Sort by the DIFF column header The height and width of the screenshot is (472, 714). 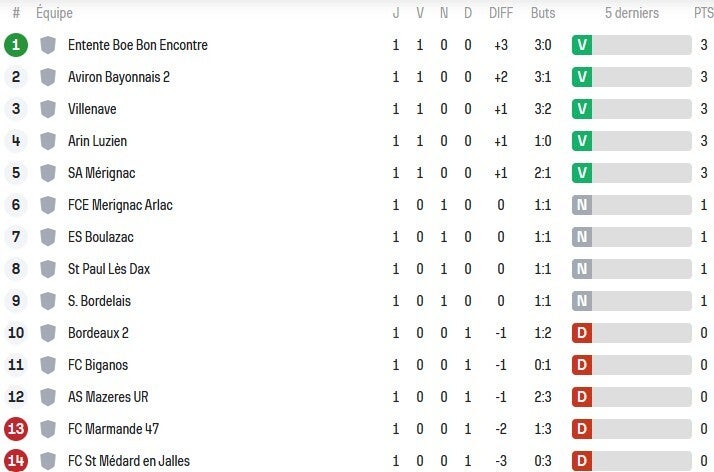click(501, 14)
